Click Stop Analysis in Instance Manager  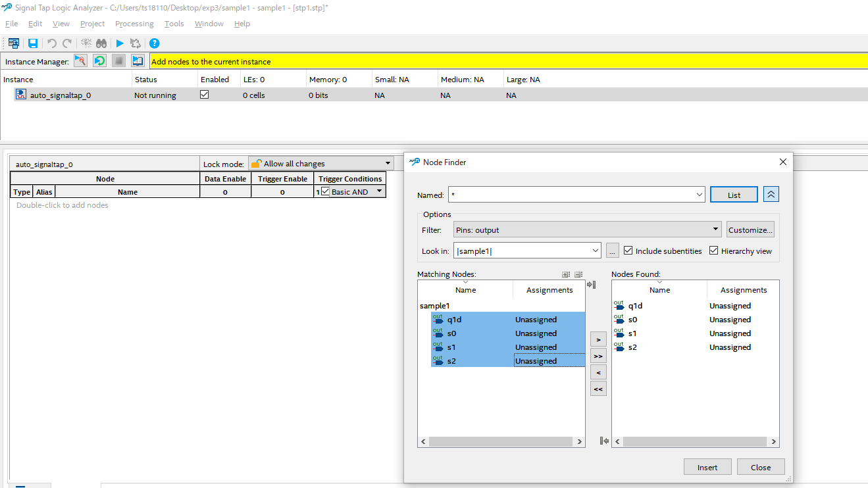coord(118,61)
